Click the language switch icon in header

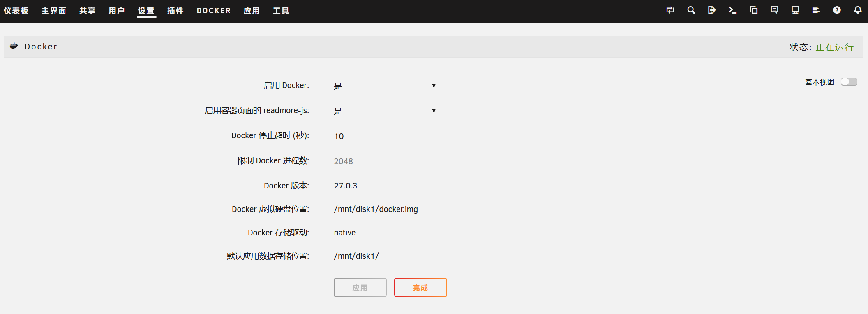pyautogui.click(x=670, y=11)
